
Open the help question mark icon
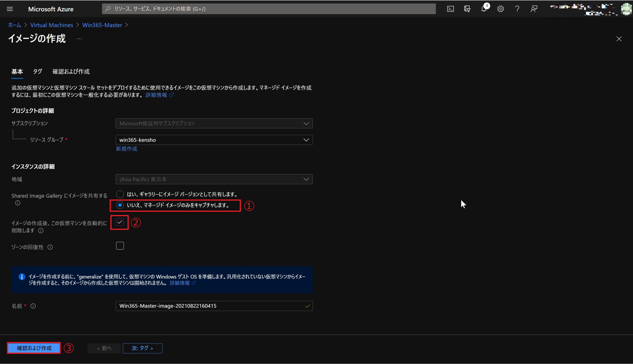517,9
